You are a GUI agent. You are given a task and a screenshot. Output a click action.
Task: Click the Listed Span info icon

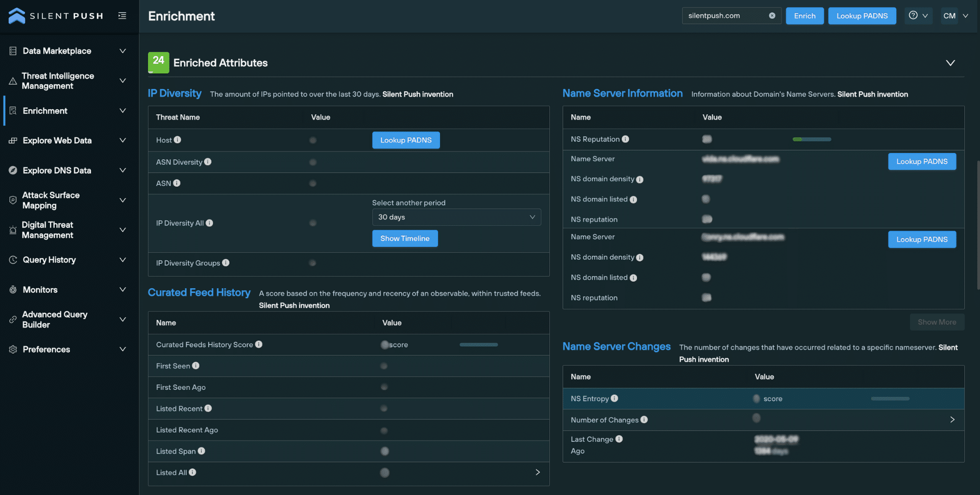[x=202, y=451]
